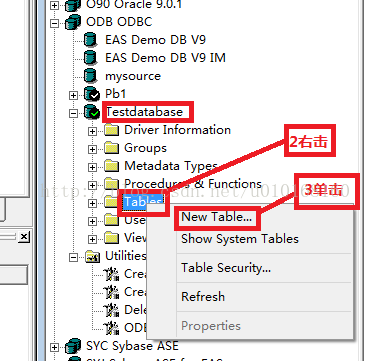The width and height of the screenshot is (373, 361).
Task: Select the SYC Sybase ASE tree label
Action: point(132,346)
